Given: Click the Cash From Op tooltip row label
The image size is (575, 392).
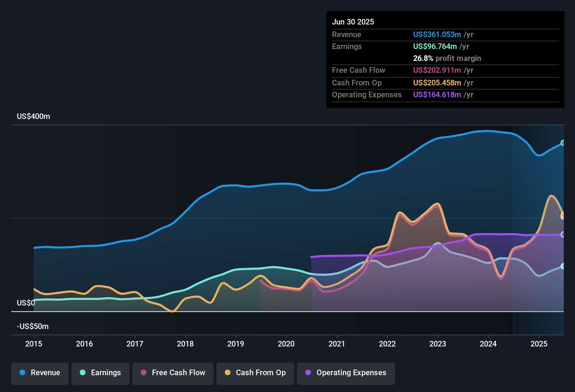Looking at the screenshot, I should [357, 83].
